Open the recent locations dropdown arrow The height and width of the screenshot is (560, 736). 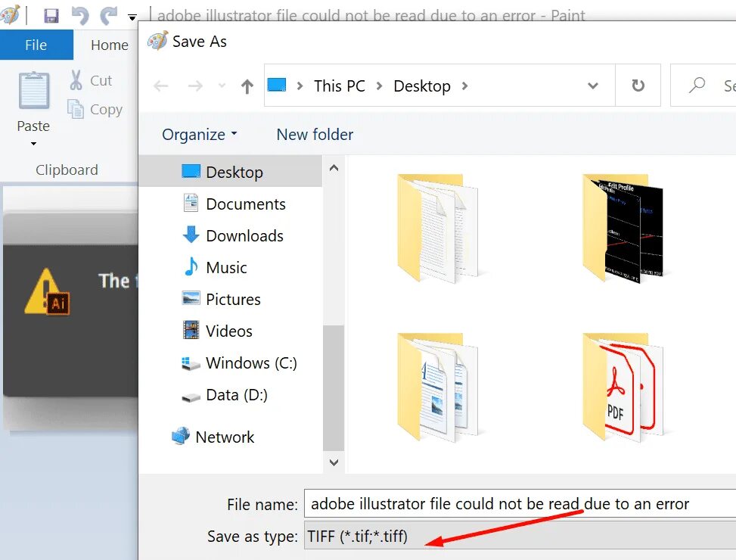click(x=222, y=86)
